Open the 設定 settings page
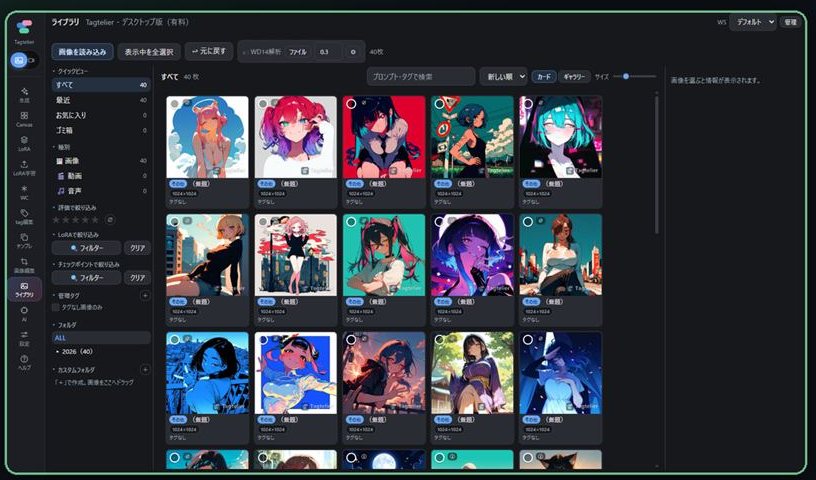816x480 pixels. point(24,338)
